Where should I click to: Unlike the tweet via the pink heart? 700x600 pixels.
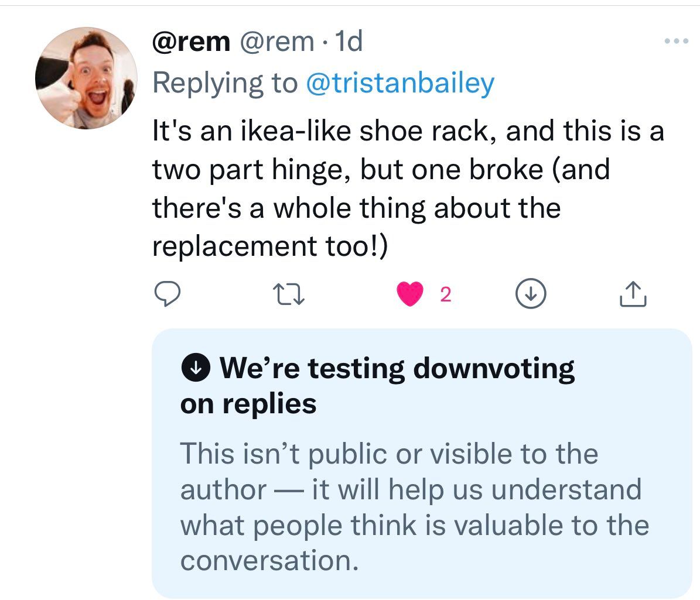coord(411,294)
